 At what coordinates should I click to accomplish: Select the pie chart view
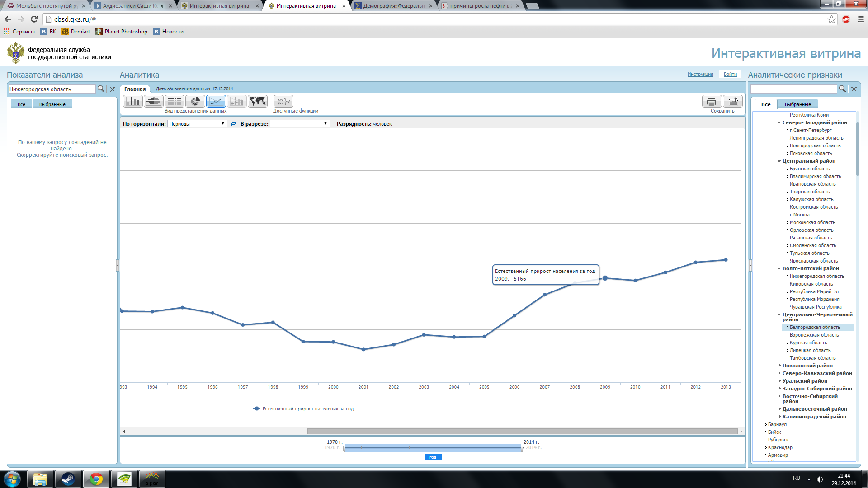click(x=195, y=101)
